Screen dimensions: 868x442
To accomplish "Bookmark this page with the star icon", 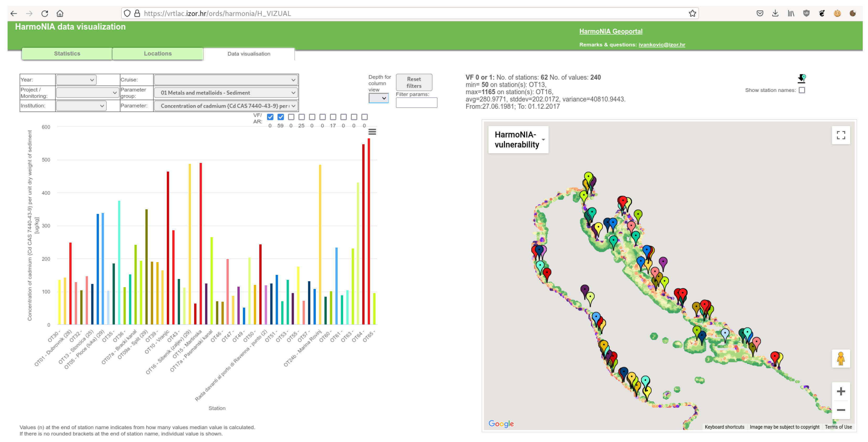I will (692, 13).
